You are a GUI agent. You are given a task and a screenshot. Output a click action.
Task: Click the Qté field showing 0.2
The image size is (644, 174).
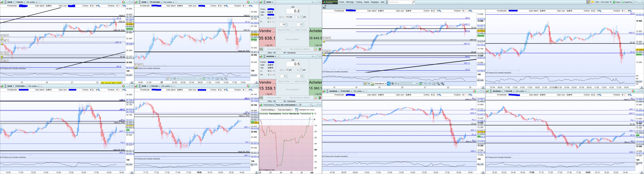click(293, 11)
